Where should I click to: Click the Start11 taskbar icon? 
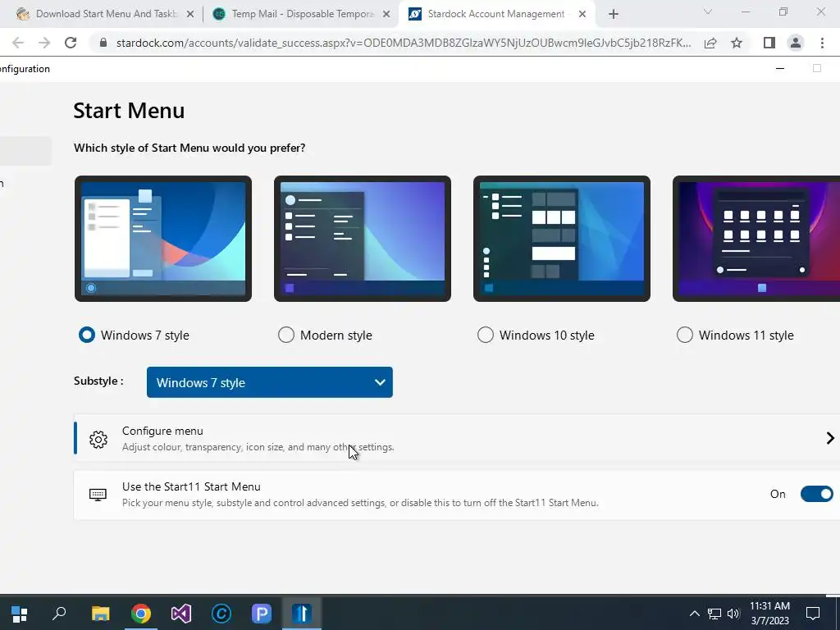point(302,614)
